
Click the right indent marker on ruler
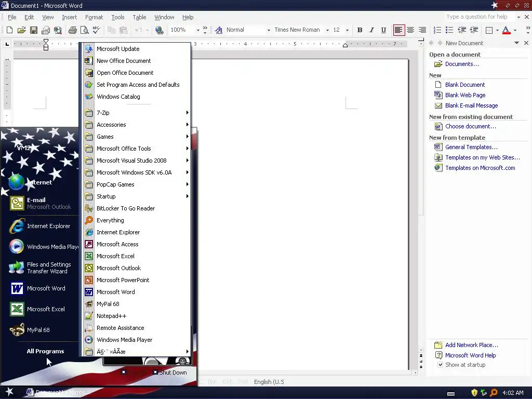(x=345, y=46)
